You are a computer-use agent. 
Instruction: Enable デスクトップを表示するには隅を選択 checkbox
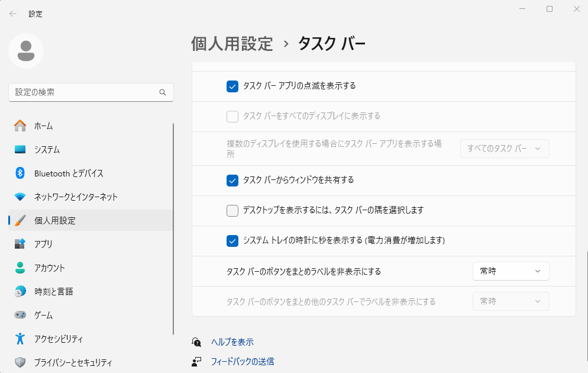tap(232, 211)
